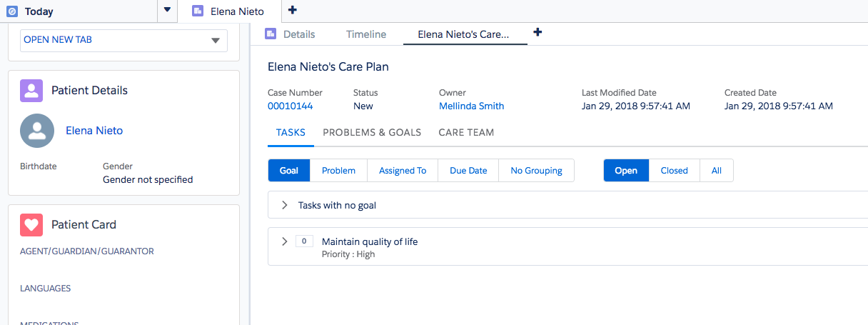Group tasks by Goal
The width and height of the screenshot is (868, 325).
289,171
